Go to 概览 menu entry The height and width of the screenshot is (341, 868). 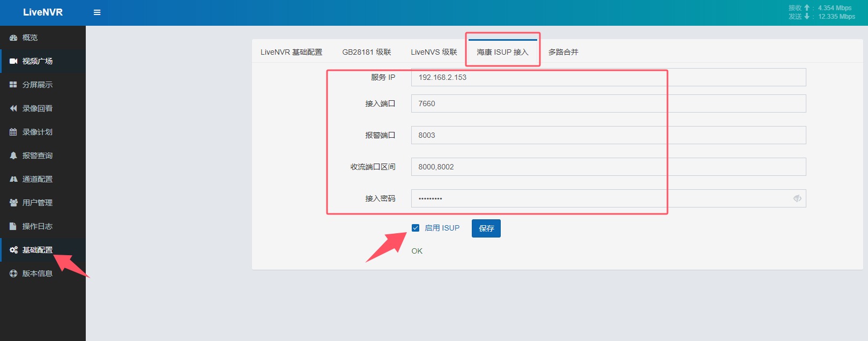tap(43, 38)
